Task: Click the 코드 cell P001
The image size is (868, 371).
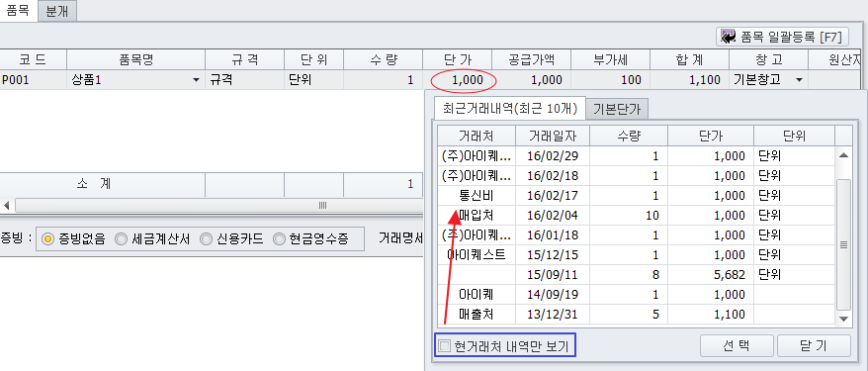Action: click(33, 80)
